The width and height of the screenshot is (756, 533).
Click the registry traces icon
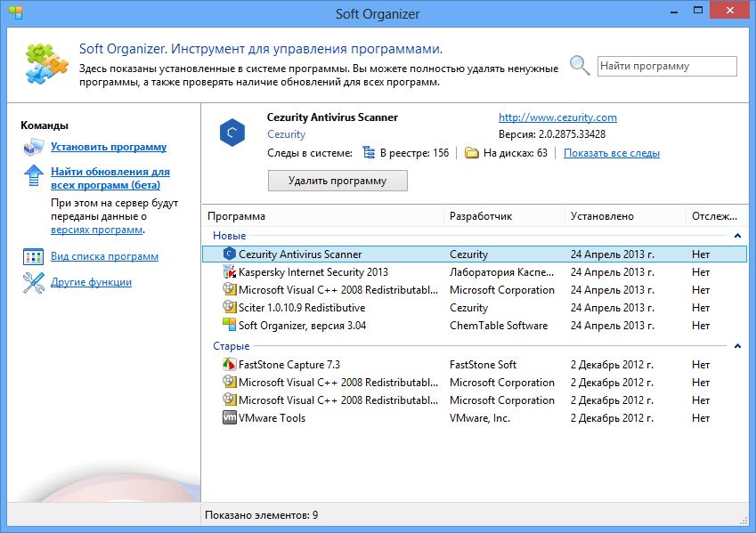click(x=369, y=153)
